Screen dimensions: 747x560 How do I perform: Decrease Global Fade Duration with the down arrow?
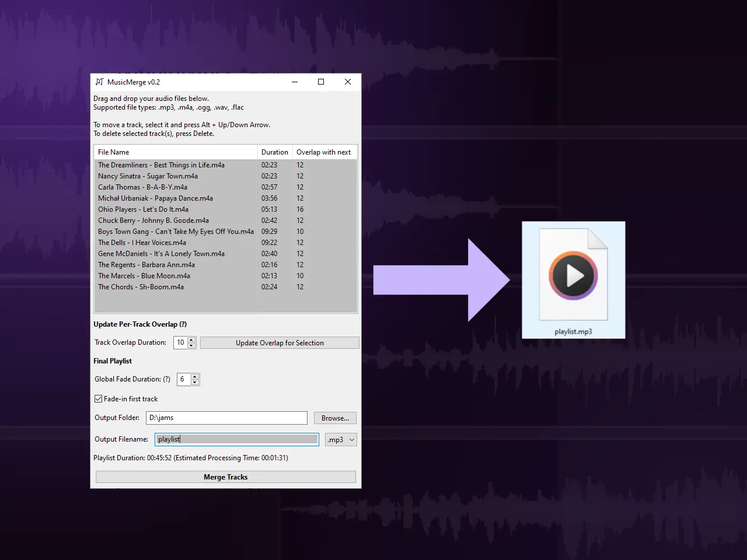pos(195,382)
